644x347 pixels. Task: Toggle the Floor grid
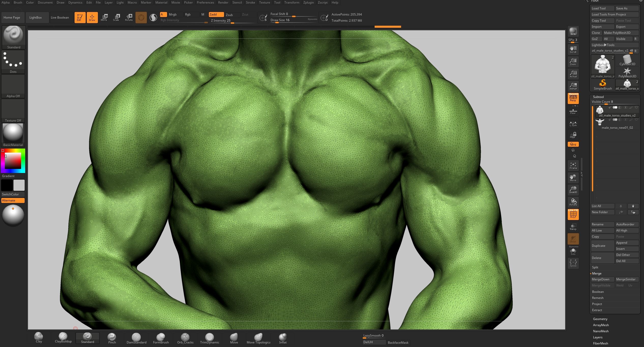pos(573,111)
